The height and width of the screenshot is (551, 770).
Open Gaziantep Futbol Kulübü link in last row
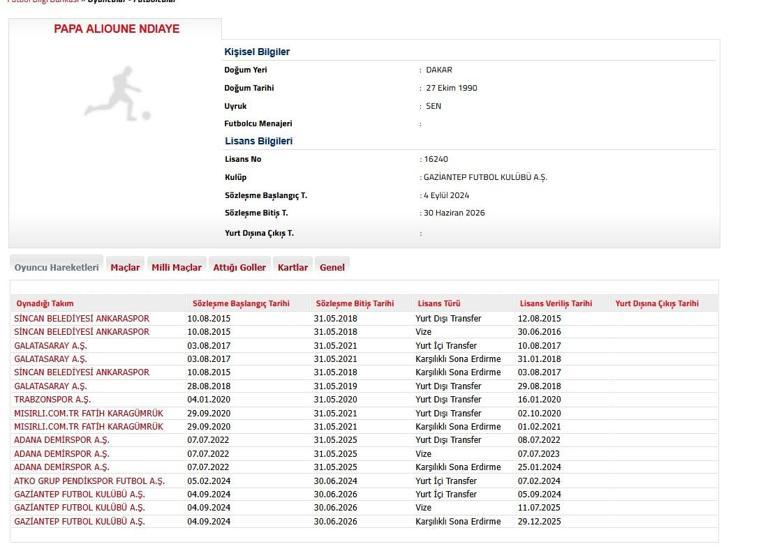(79, 522)
